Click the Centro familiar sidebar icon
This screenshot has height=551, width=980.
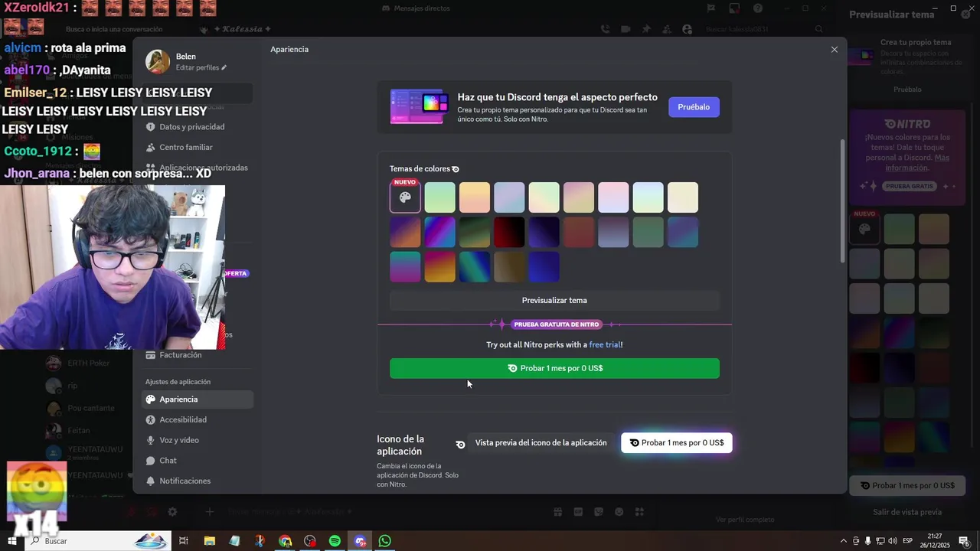point(151,147)
